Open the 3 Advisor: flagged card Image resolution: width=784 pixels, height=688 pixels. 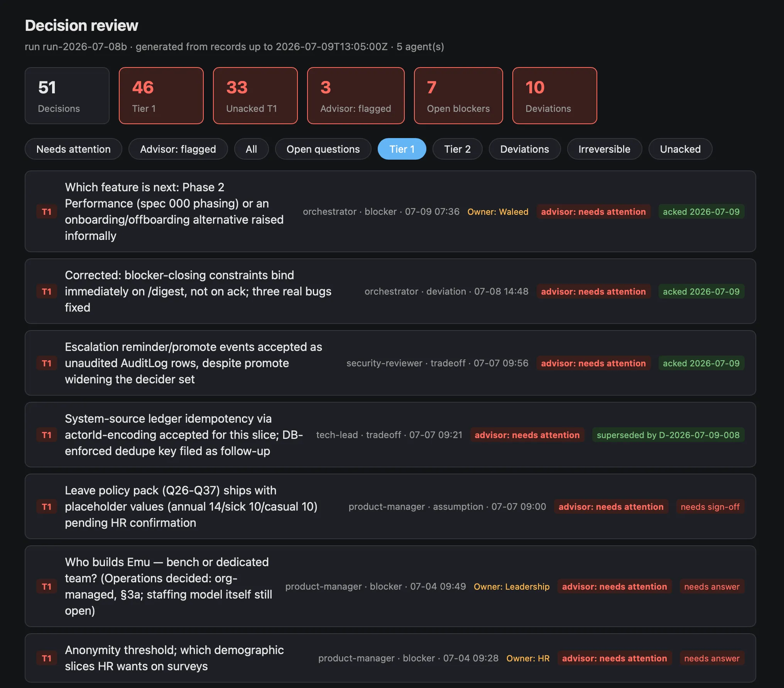tap(356, 96)
